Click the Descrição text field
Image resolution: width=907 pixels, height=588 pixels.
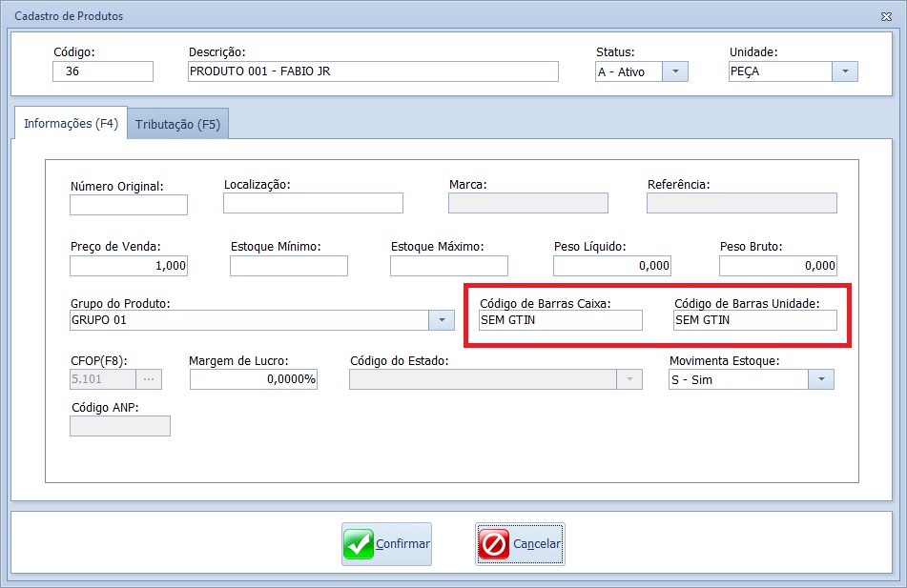(x=373, y=71)
